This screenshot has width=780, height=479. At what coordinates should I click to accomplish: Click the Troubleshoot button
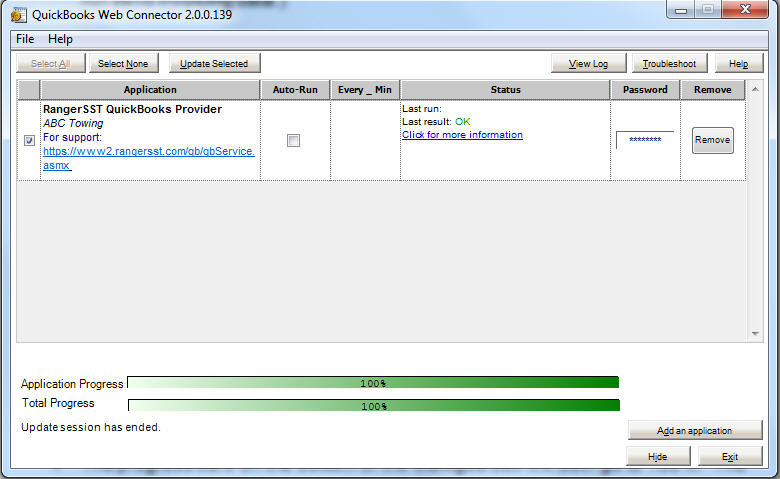670,63
